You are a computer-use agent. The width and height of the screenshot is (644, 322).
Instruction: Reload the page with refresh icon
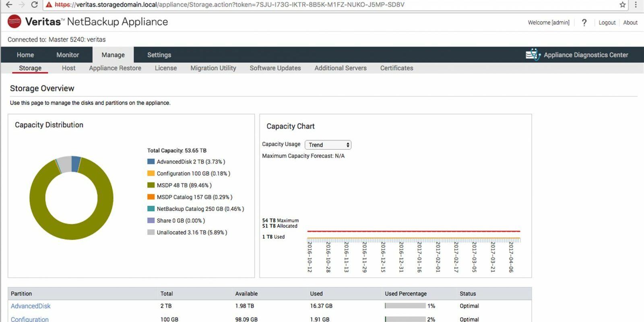tap(35, 5)
